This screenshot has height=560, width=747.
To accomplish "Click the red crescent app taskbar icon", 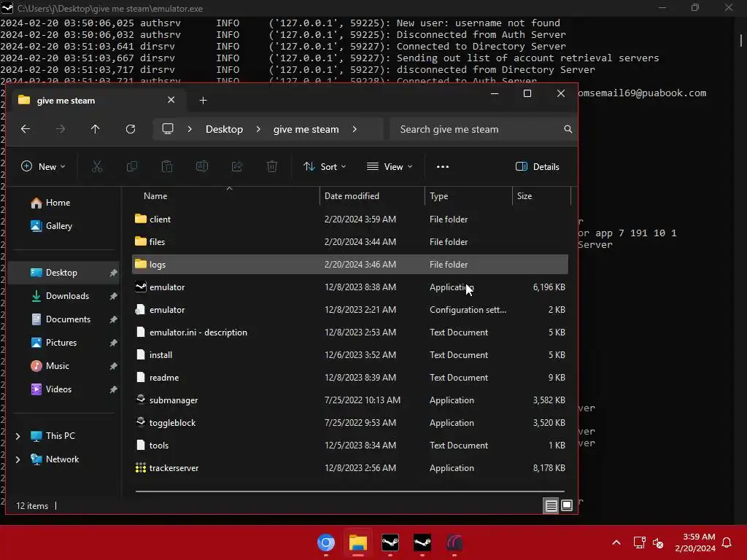I will pyautogui.click(x=454, y=542).
